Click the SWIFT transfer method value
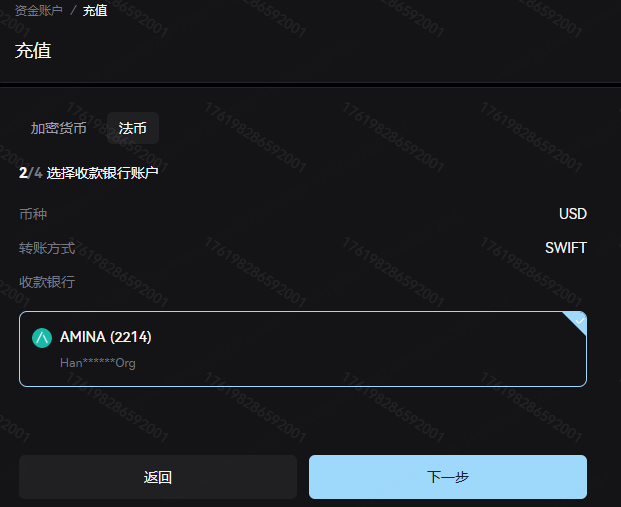Screen dimensions: 621x507 [x=566, y=248]
